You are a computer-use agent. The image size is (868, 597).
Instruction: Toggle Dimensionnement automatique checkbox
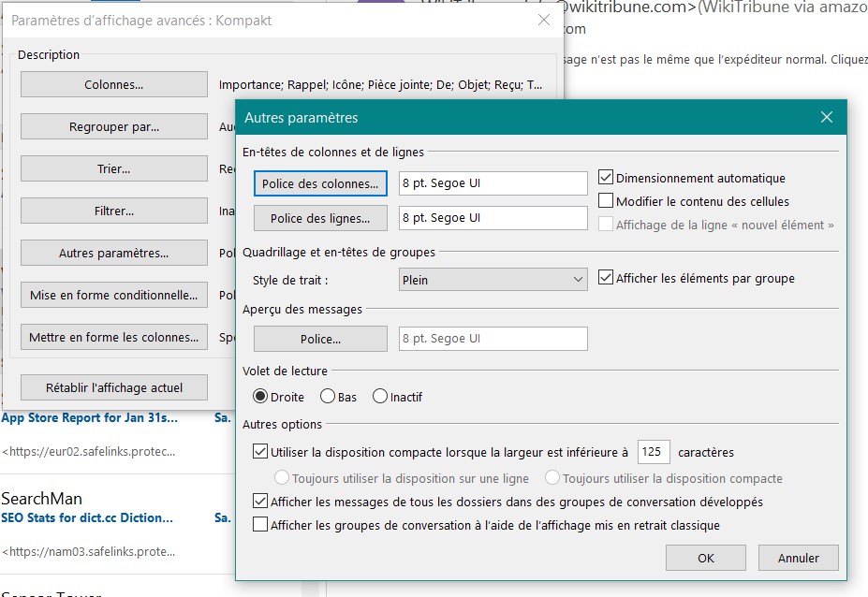606,178
